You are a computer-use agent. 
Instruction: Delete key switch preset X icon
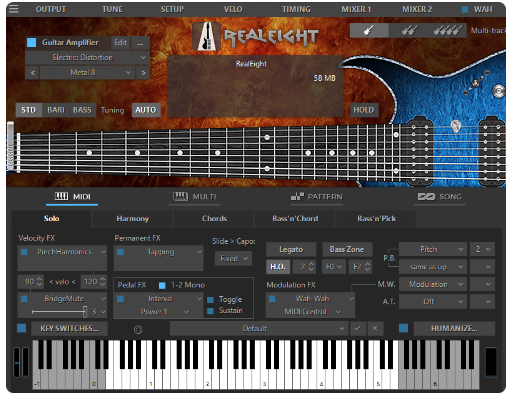(375, 328)
